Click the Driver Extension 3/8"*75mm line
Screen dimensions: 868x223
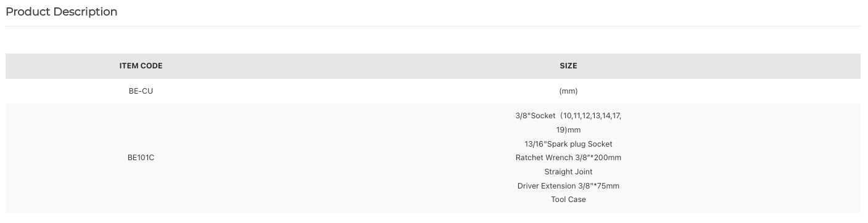pos(568,186)
